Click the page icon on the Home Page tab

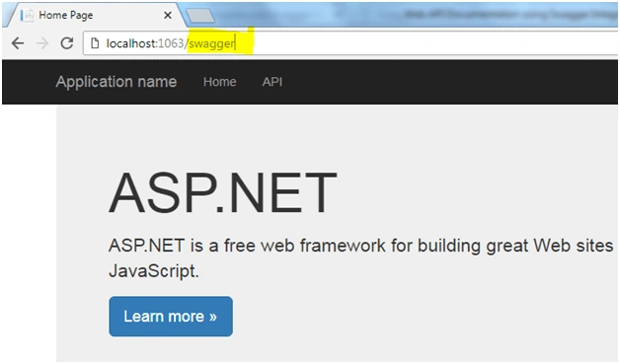coord(27,16)
